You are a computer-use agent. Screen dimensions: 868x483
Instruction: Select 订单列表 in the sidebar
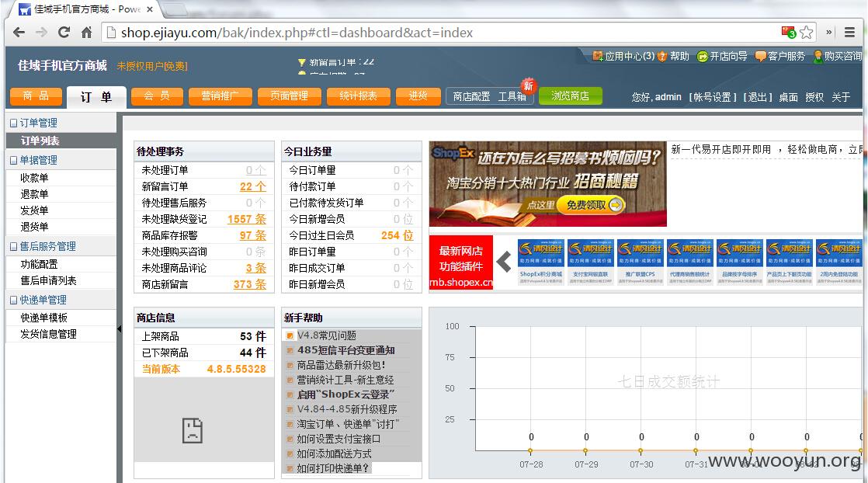click(61, 141)
